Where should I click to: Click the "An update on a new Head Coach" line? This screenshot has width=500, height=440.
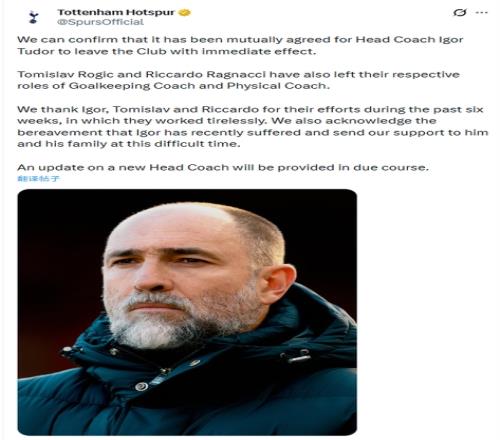click(223, 167)
